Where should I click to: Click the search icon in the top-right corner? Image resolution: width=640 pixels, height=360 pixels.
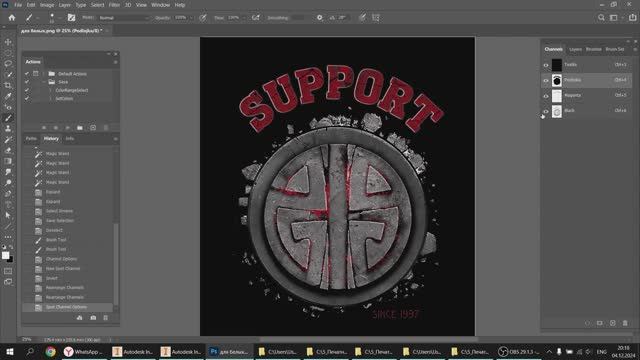601,18
